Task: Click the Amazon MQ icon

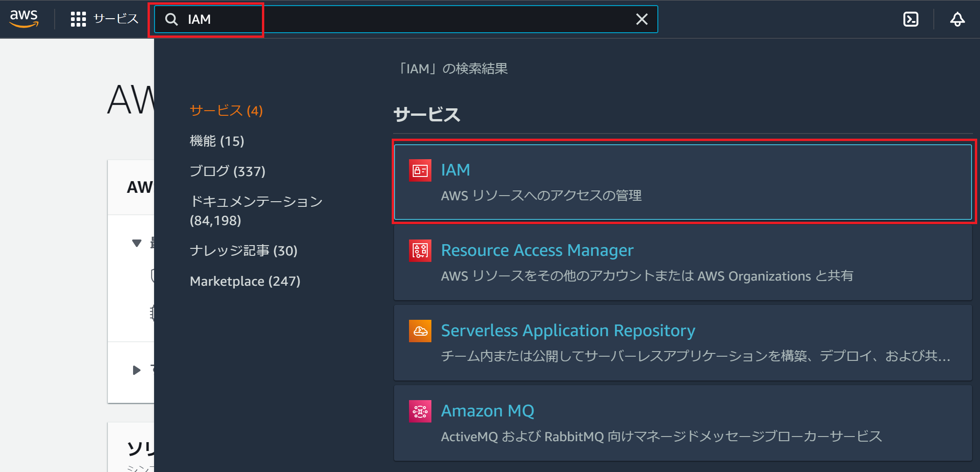Action: click(419, 411)
